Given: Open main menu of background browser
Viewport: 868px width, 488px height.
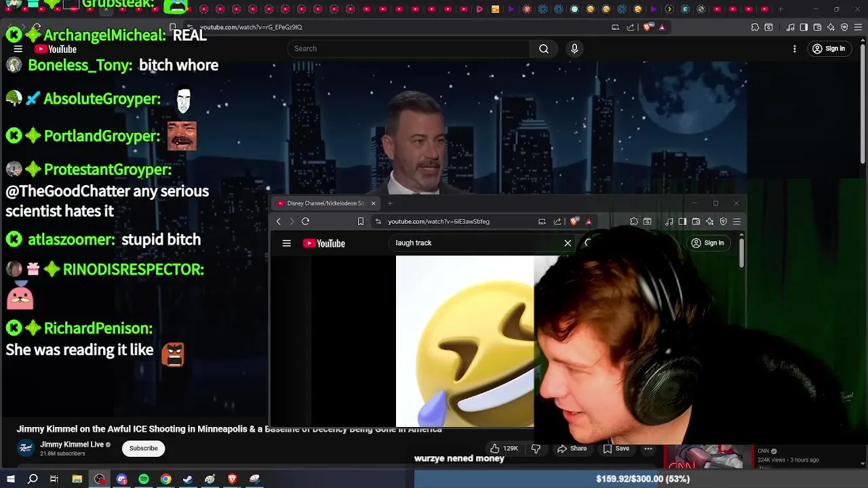Looking at the screenshot, I should tap(858, 27).
